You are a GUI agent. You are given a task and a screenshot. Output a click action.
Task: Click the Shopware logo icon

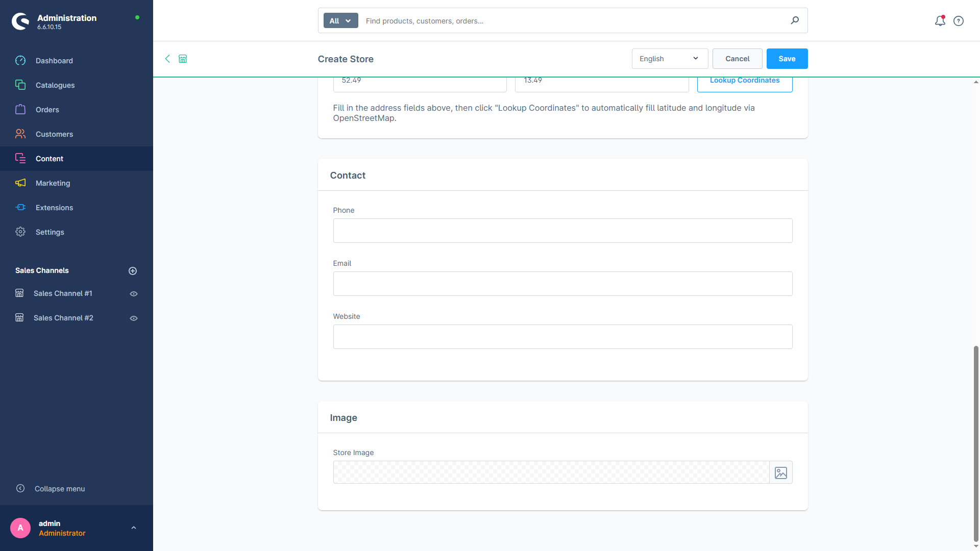(20, 21)
